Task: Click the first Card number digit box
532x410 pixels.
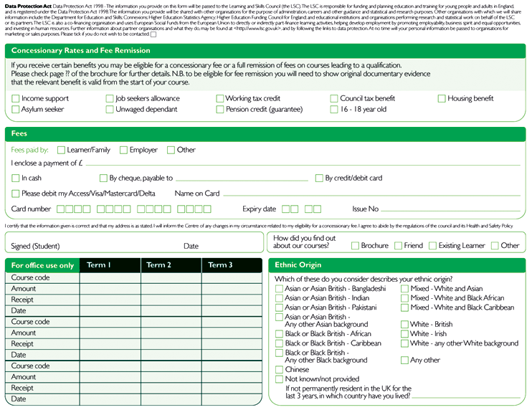Action: point(60,209)
